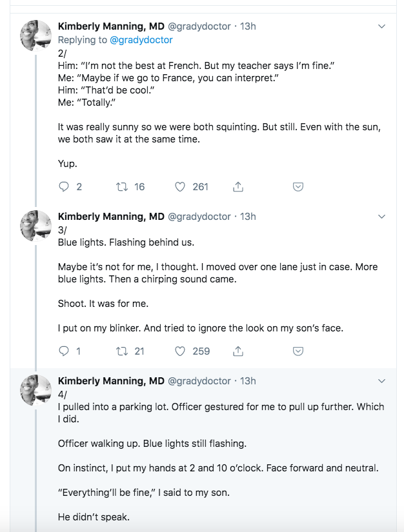This screenshot has height=532, width=404.
Task: Send tweet 3/ via direct message
Action: click(x=298, y=351)
